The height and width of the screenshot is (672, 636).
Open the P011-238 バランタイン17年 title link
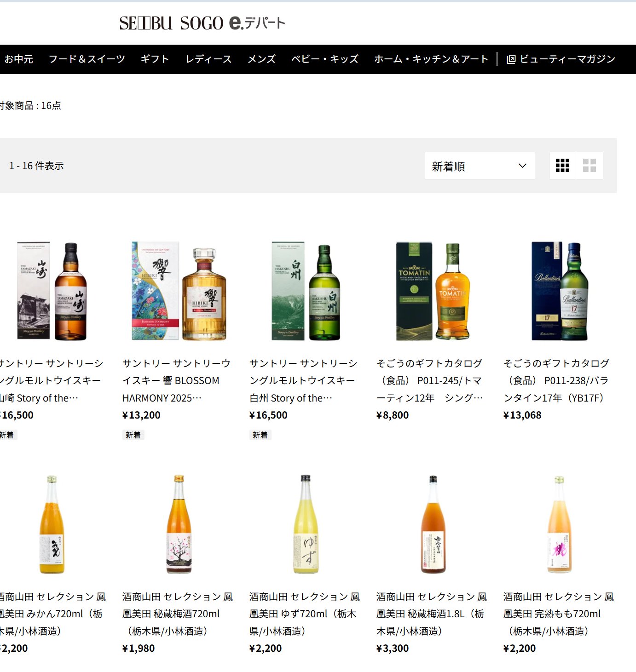[x=557, y=380]
